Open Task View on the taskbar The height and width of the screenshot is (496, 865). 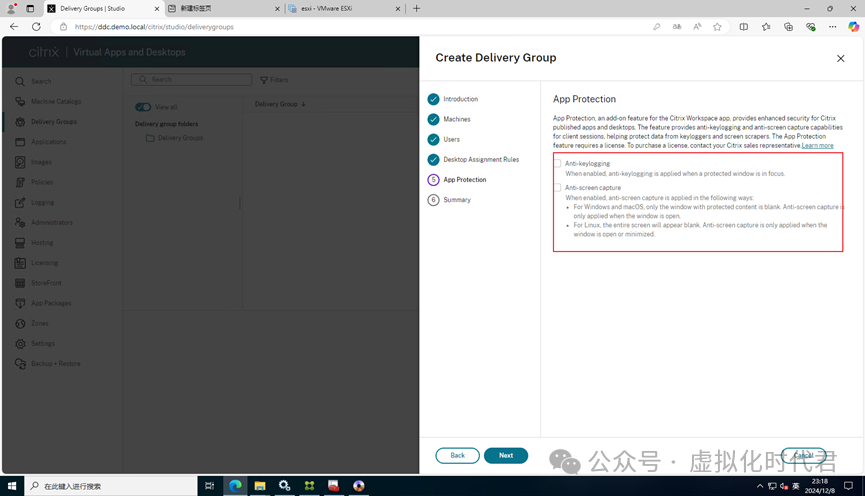coord(210,486)
